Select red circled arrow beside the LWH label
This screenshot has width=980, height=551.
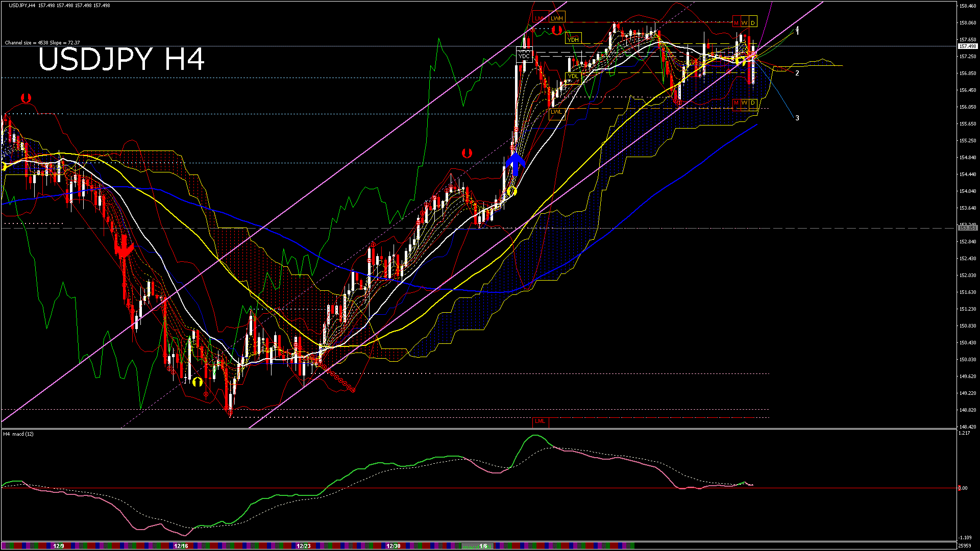tap(556, 30)
